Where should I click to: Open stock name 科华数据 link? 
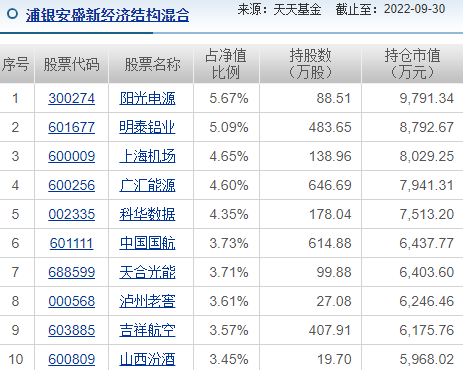coord(147,214)
